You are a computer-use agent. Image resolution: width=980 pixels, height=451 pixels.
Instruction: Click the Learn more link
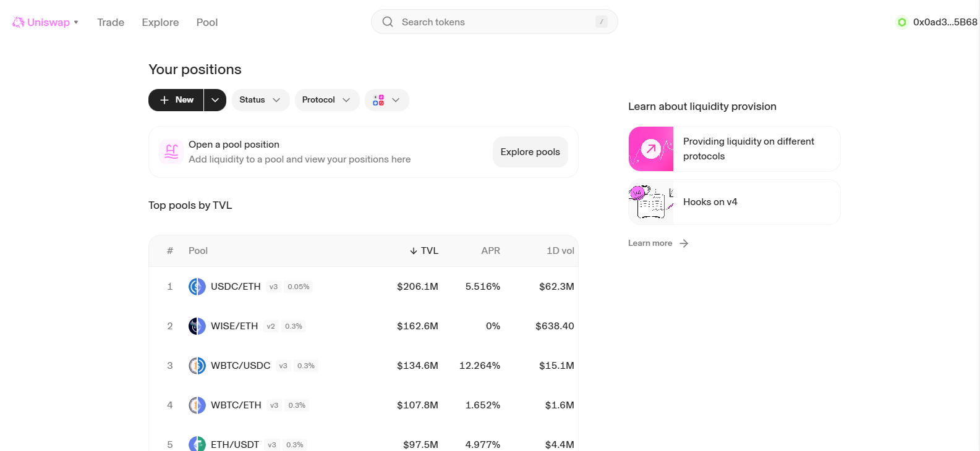[x=650, y=243]
